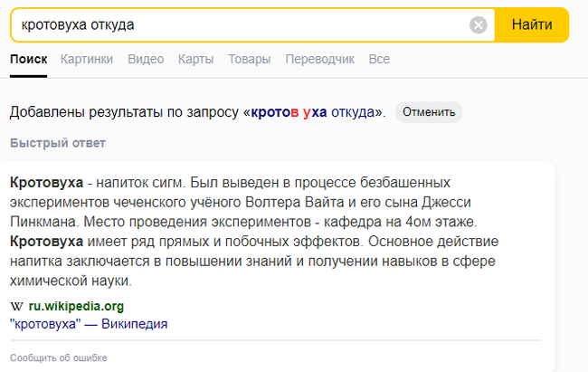Open the "кротовуха" — Википедия result link
The height and width of the screenshot is (372, 588).
(x=89, y=324)
